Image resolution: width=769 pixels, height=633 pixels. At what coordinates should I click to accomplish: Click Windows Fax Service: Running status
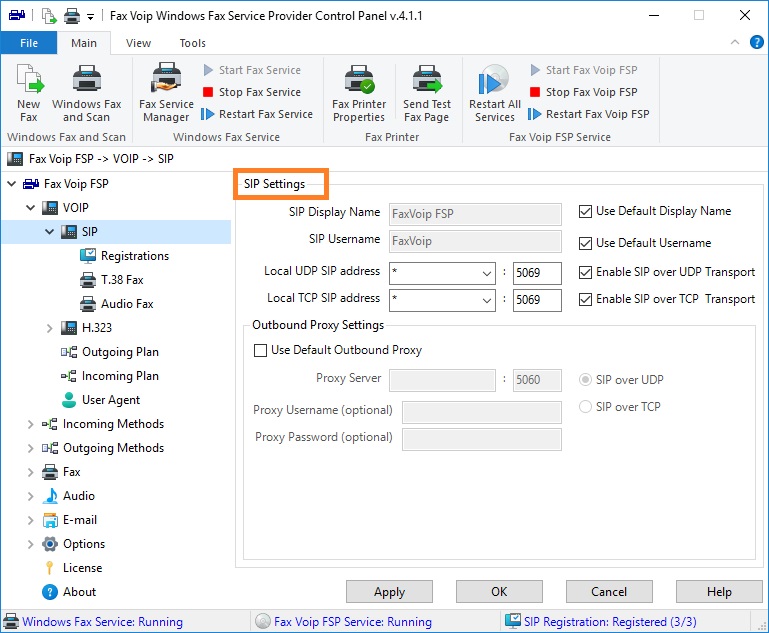click(x=102, y=622)
